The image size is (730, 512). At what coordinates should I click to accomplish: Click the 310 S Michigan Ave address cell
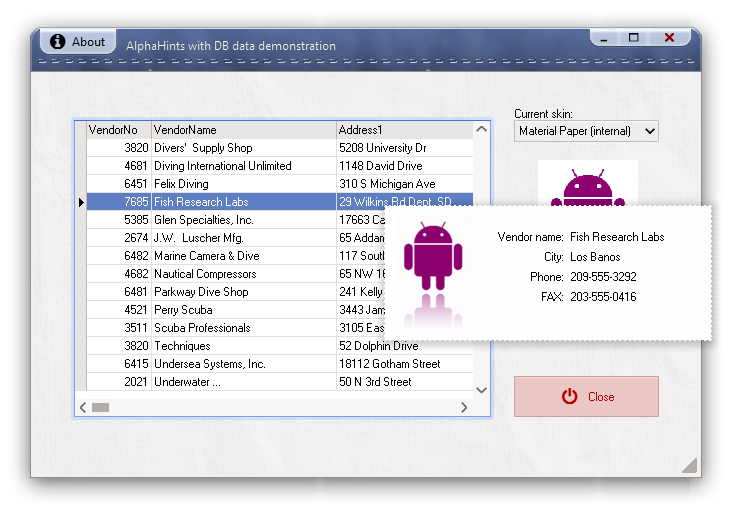[405, 184]
